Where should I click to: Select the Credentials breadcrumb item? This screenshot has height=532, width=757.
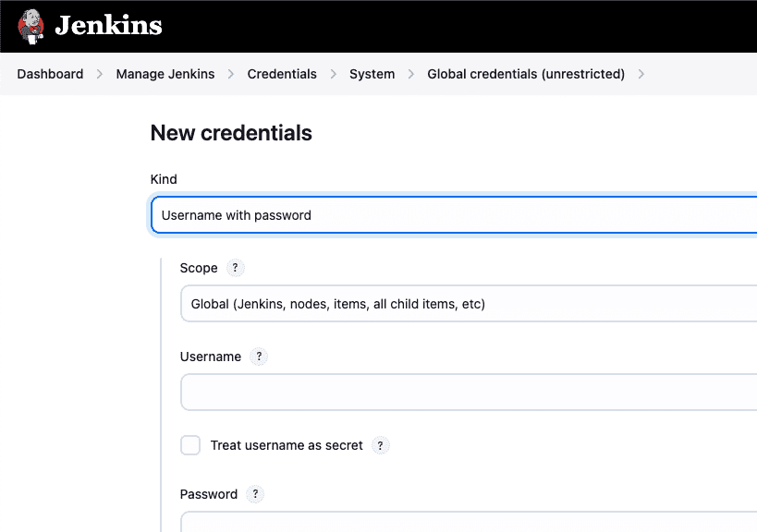point(282,74)
